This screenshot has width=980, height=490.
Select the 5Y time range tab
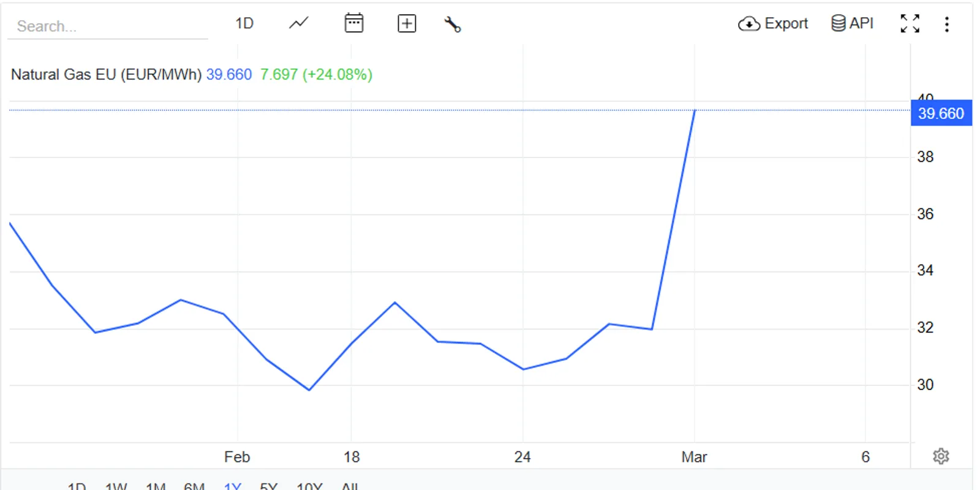click(x=269, y=486)
